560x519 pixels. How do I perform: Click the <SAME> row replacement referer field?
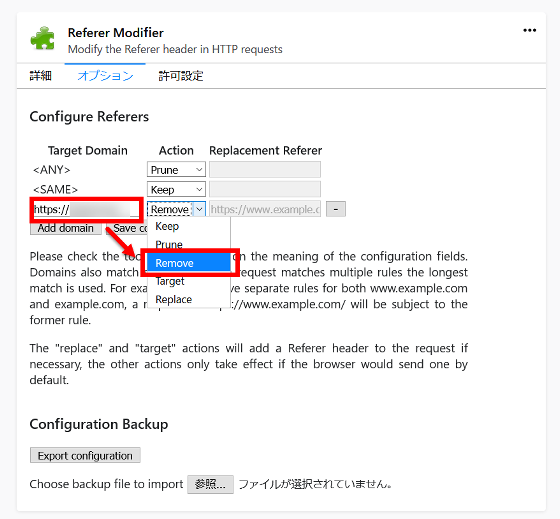tap(265, 189)
